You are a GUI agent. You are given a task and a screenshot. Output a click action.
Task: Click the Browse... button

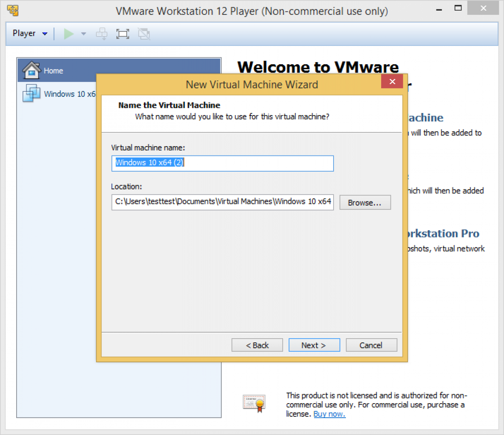[365, 203]
